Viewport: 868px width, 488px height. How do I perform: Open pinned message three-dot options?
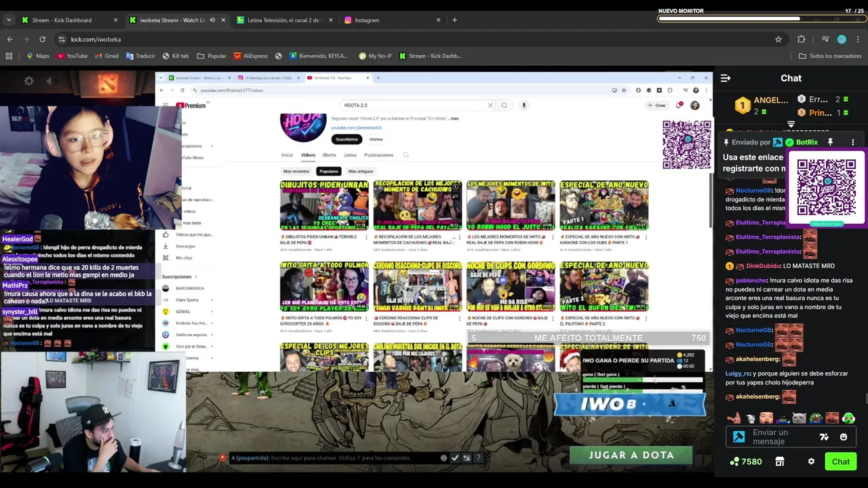pyautogui.click(x=852, y=142)
